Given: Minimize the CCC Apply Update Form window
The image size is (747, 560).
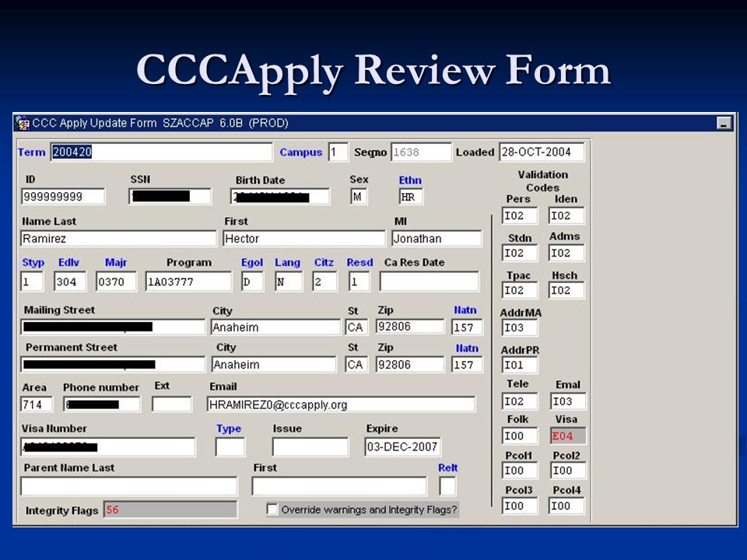Looking at the screenshot, I should pos(724,124).
